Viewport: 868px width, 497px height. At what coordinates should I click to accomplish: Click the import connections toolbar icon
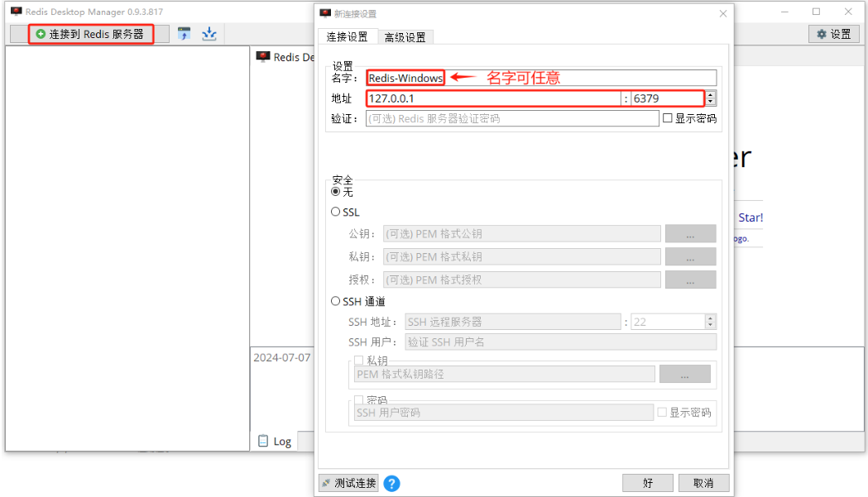[184, 34]
